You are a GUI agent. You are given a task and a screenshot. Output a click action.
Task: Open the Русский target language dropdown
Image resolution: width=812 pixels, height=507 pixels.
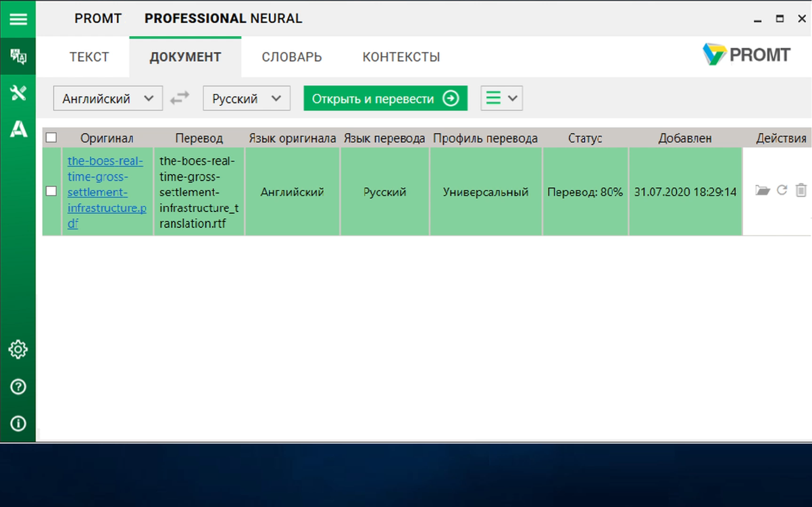(x=247, y=99)
